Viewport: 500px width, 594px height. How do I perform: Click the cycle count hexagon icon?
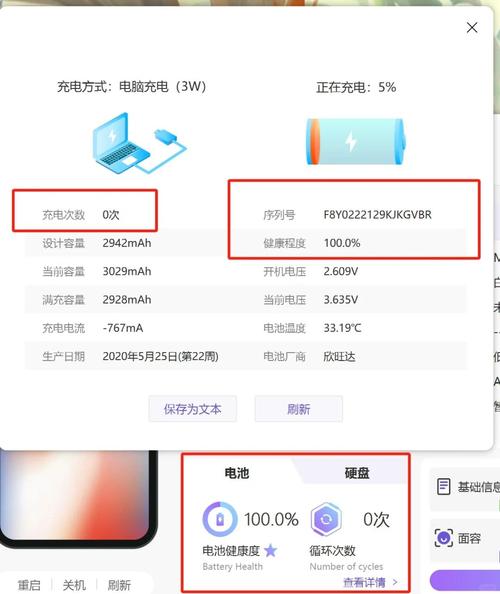(x=326, y=519)
